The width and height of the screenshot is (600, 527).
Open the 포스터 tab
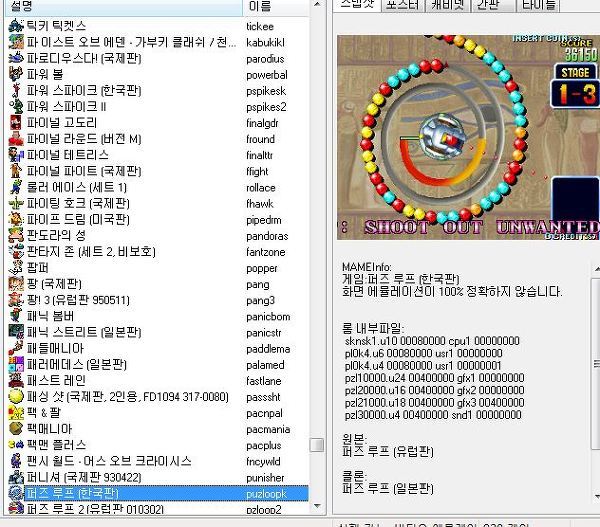(403, 5)
